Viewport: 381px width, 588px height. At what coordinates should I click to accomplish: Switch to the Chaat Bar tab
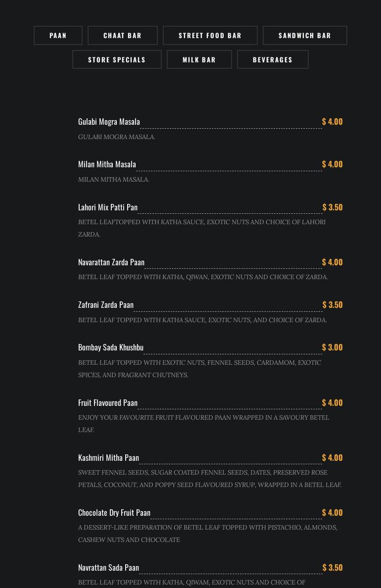(x=122, y=36)
